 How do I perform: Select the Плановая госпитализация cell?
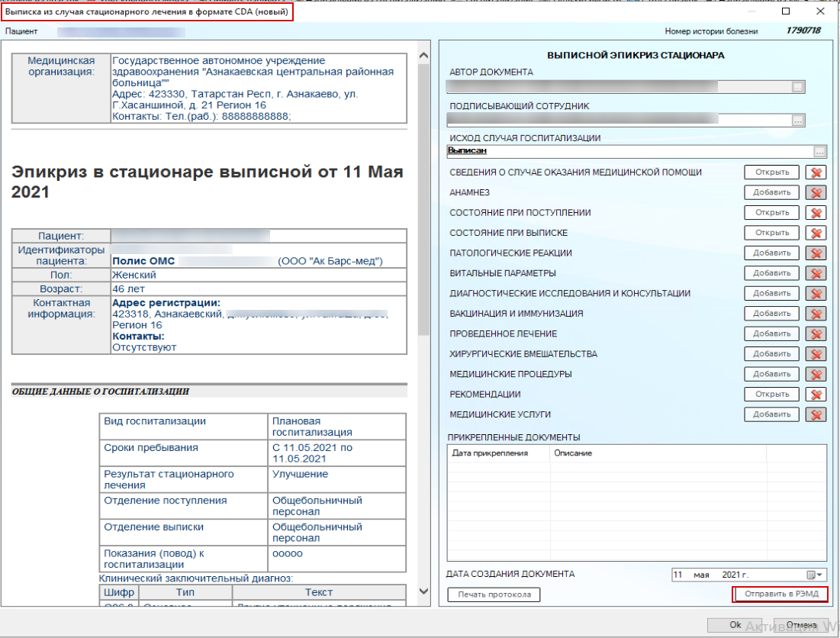tap(336, 427)
